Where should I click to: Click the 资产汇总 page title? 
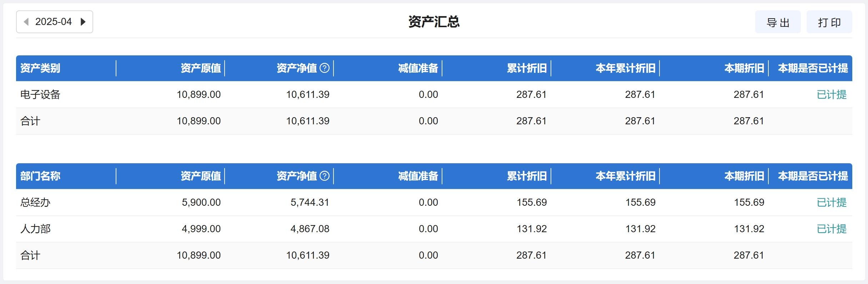point(434,22)
